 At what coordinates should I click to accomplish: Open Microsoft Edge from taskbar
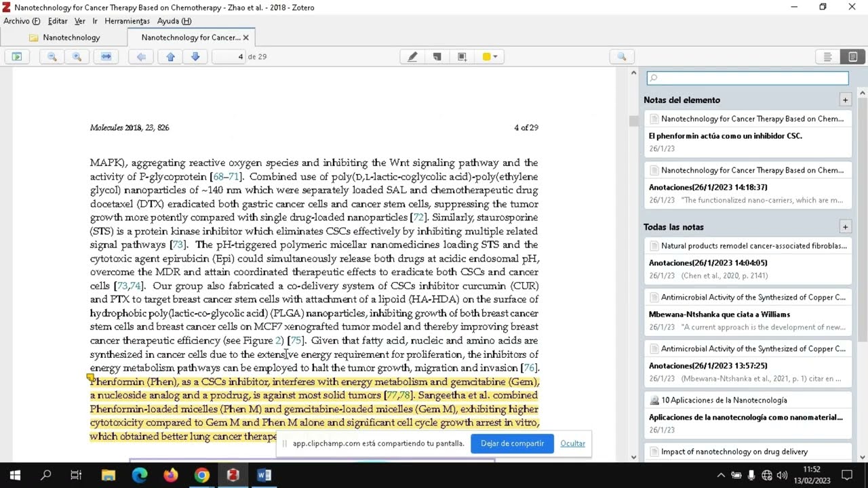140,475
